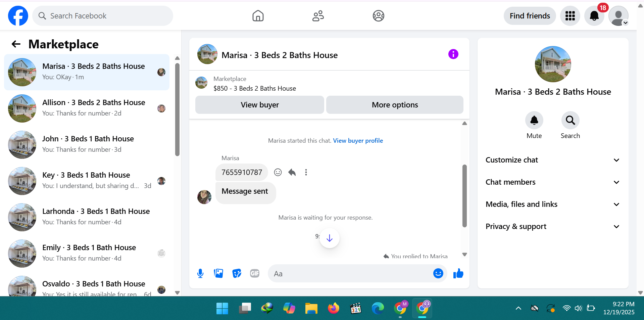Show hidden system tray icons
The height and width of the screenshot is (320, 644).
(x=518, y=308)
